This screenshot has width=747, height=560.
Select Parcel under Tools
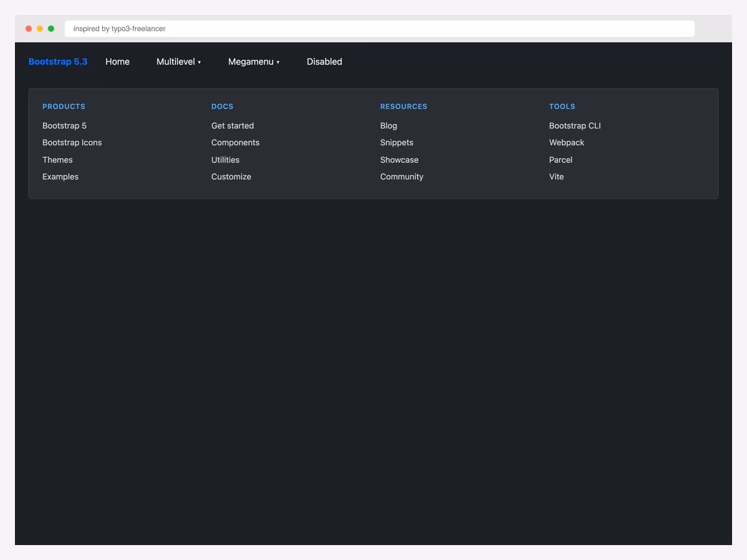561,160
